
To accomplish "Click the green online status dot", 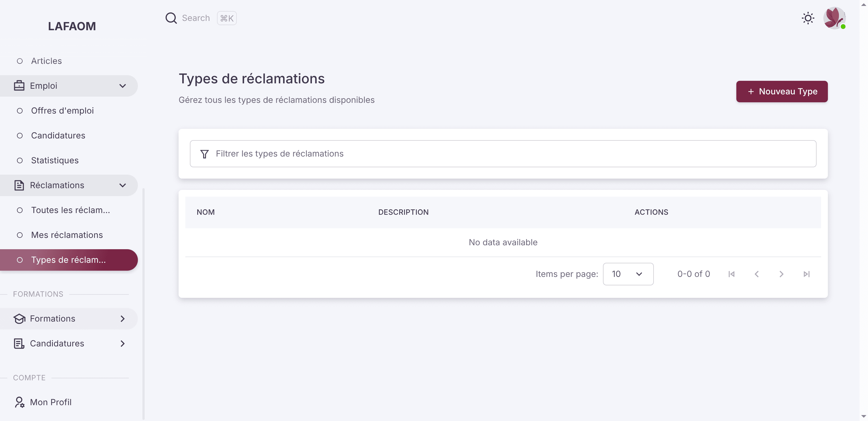I will (843, 27).
